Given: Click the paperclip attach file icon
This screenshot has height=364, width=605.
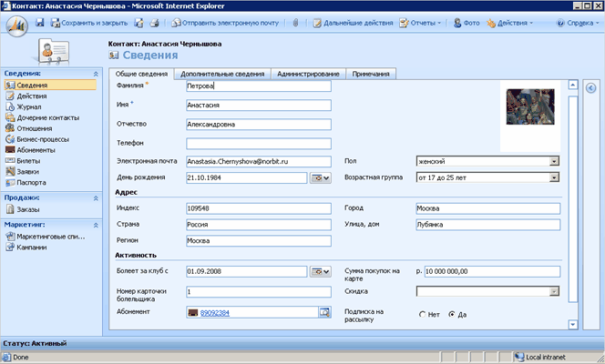Looking at the screenshot, I should (x=295, y=23).
